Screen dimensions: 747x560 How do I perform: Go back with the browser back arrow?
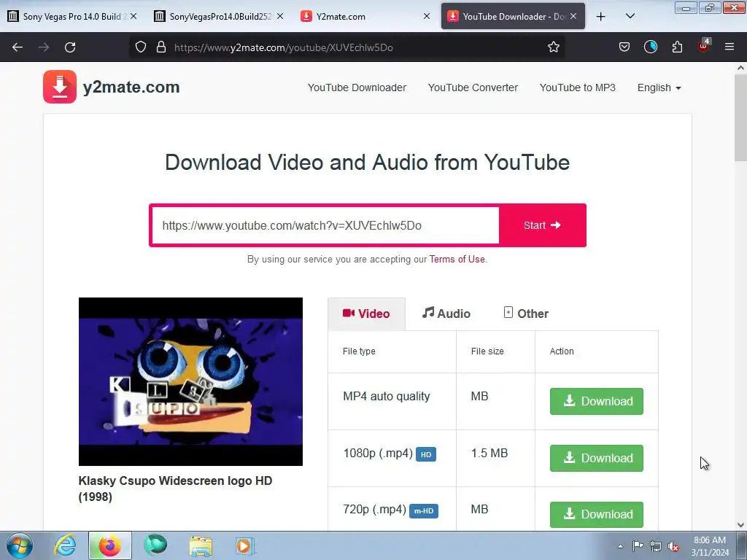coord(18,47)
